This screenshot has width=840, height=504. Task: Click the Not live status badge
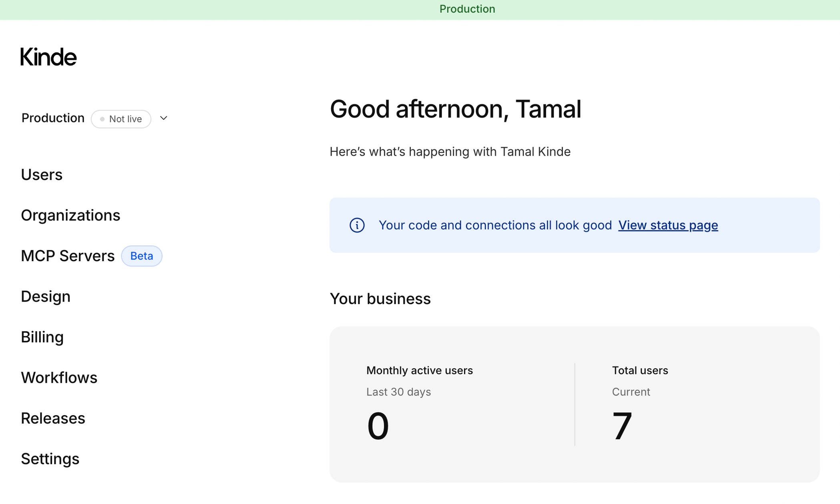(x=121, y=119)
